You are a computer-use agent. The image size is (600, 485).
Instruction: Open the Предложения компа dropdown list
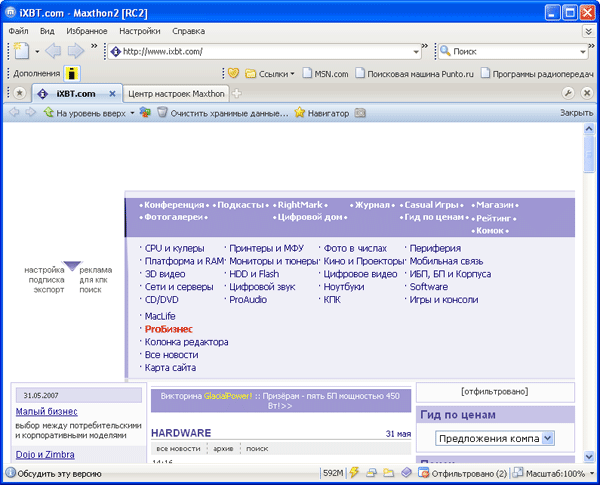tap(494, 438)
